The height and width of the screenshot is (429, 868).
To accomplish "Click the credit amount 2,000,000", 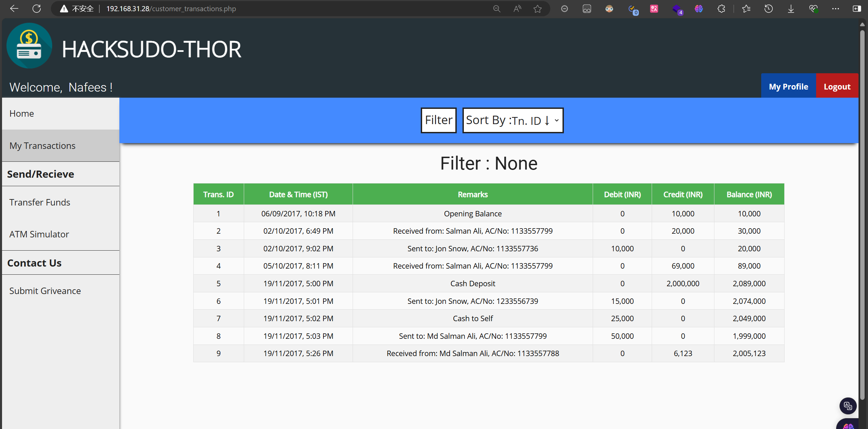I will coord(683,284).
